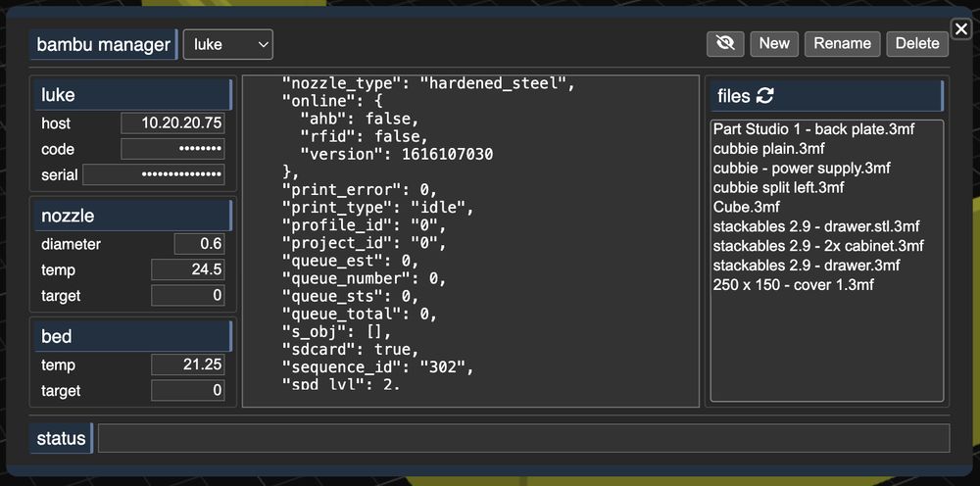Click the Rename button
Screen dimensions: 980x486
coord(843,44)
